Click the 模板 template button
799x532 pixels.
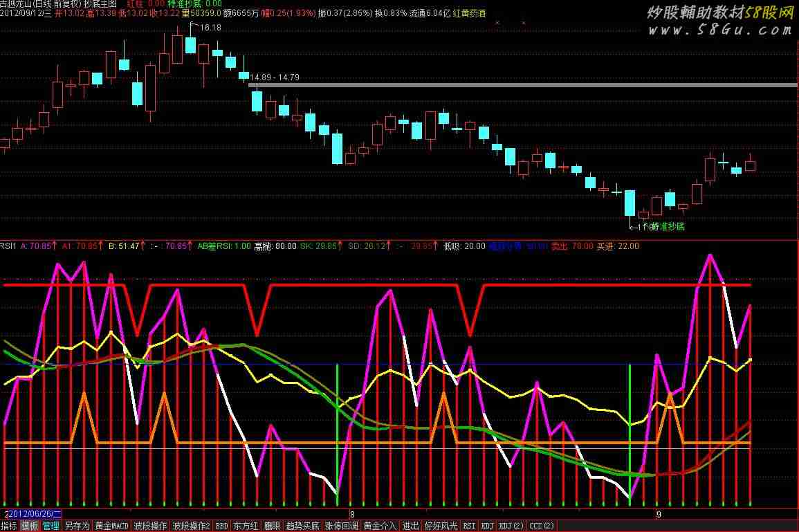pos(30,526)
